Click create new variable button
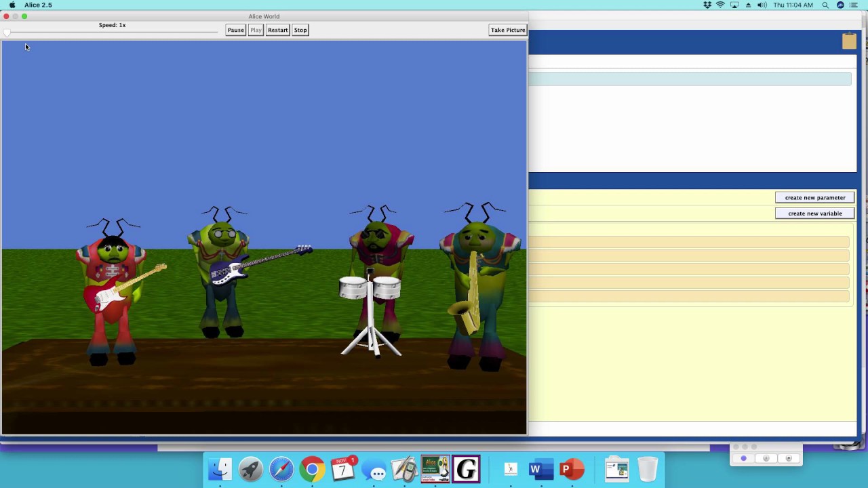The height and width of the screenshot is (488, 868). pos(815,213)
